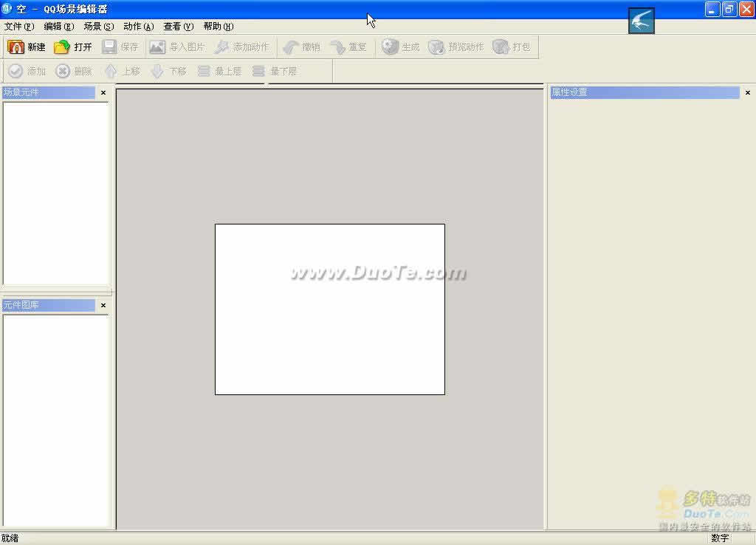Click the 删除 (Delete) element icon
This screenshot has width=756, height=545.
63,72
